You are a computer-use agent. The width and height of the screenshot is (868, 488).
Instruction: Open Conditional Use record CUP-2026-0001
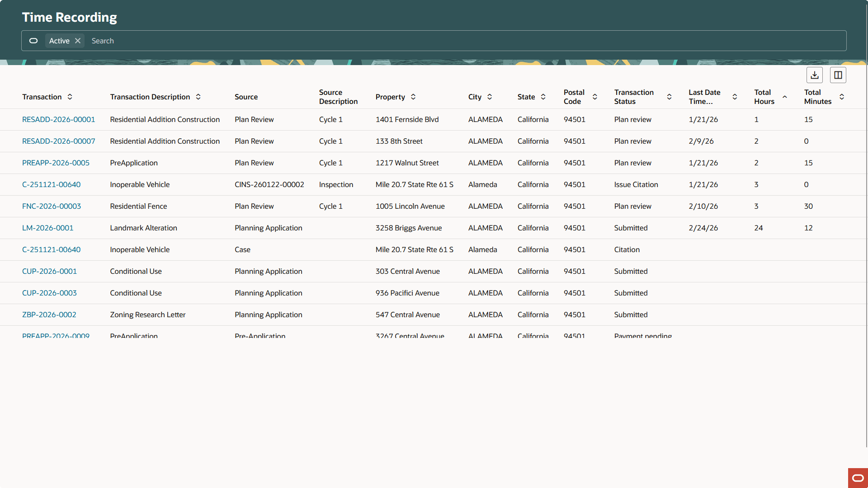pos(49,271)
